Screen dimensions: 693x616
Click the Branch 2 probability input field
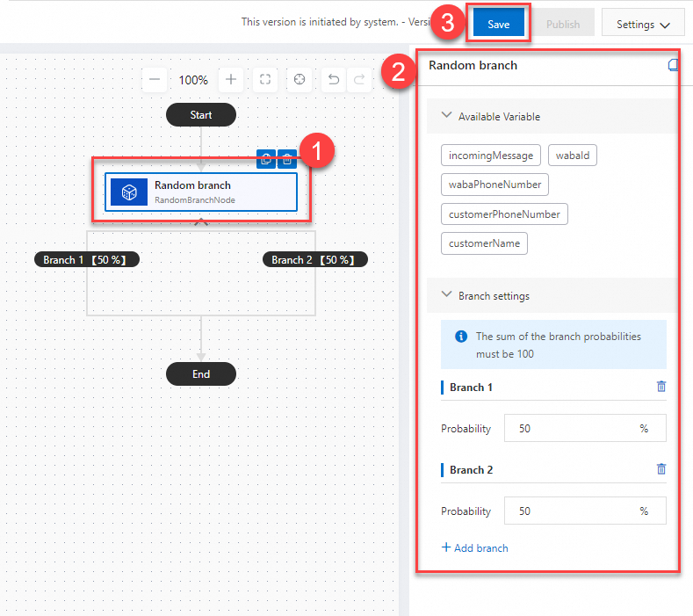pos(585,511)
